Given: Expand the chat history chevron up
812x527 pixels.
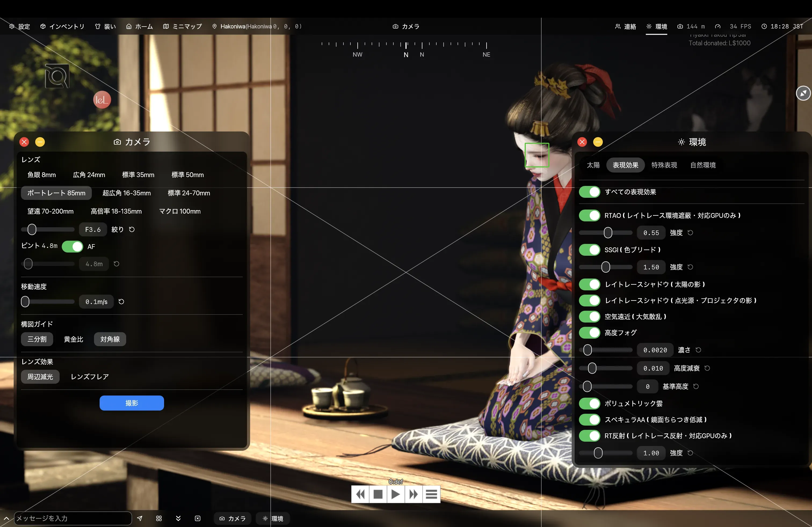Looking at the screenshot, I should coord(6,518).
